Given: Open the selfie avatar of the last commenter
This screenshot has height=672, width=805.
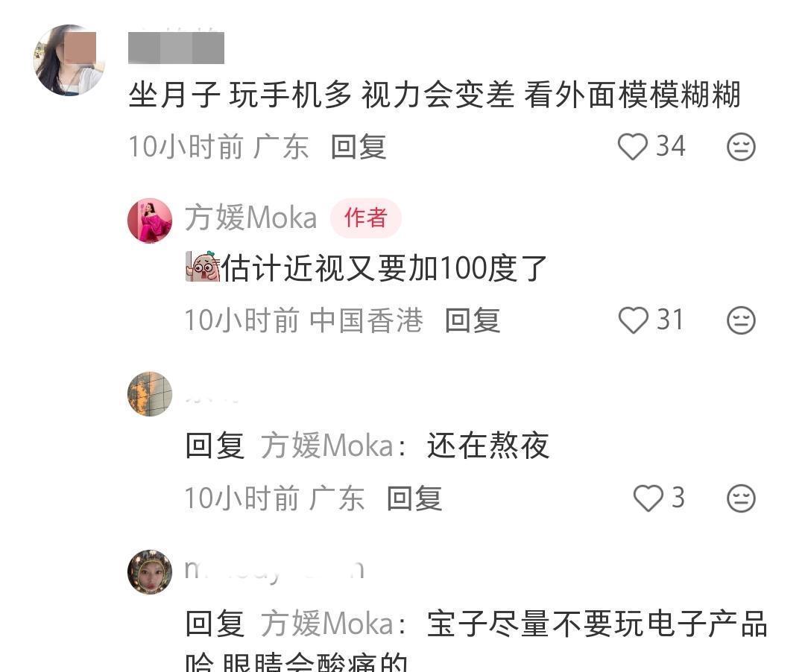Looking at the screenshot, I should [150, 572].
